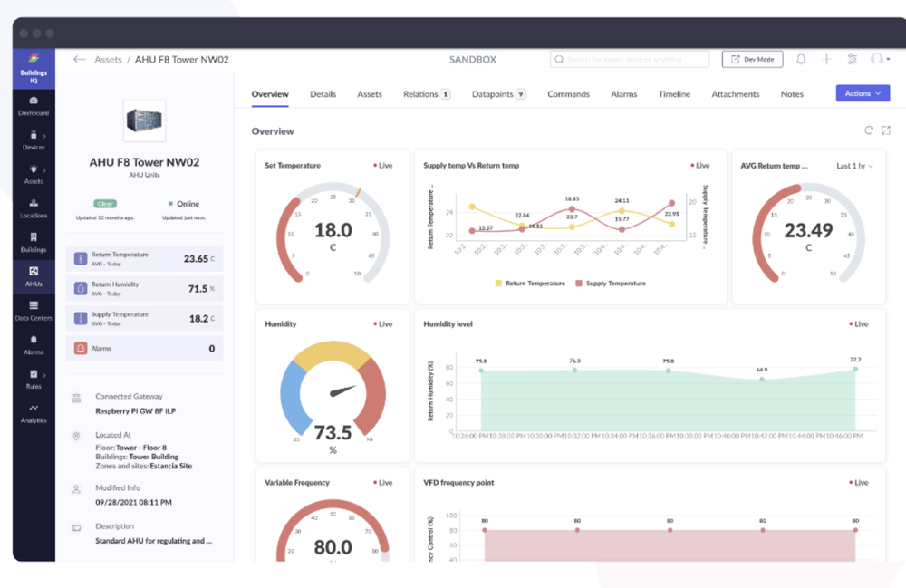Viewport: 906px width, 588px height.
Task: Expand Devices submenu chevron
Action: coord(44,136)
